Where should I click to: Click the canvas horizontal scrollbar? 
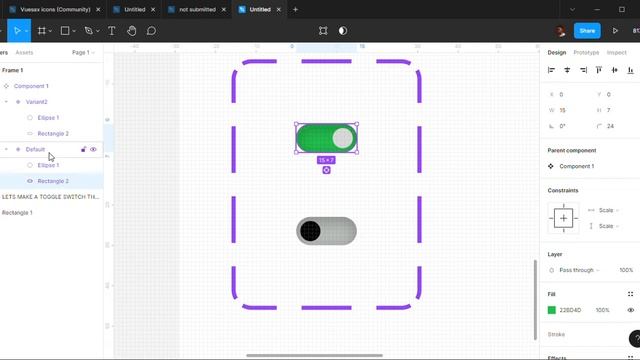pos(314,356)
